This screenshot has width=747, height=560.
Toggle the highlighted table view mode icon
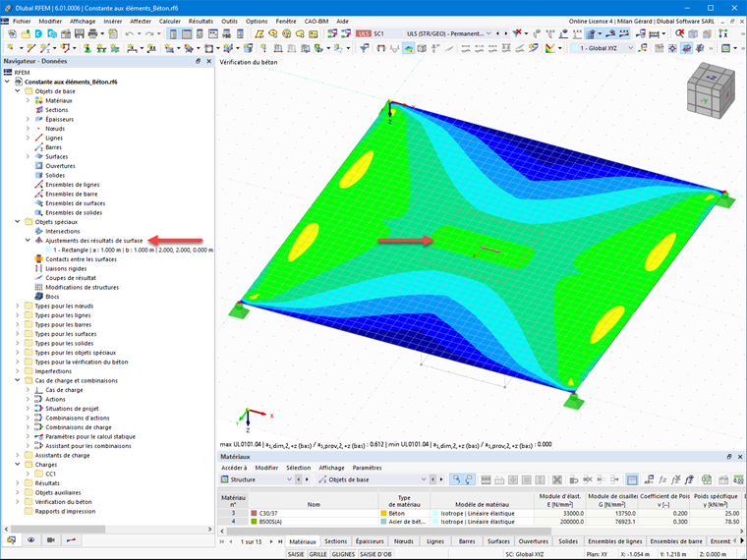click(632, 479)
